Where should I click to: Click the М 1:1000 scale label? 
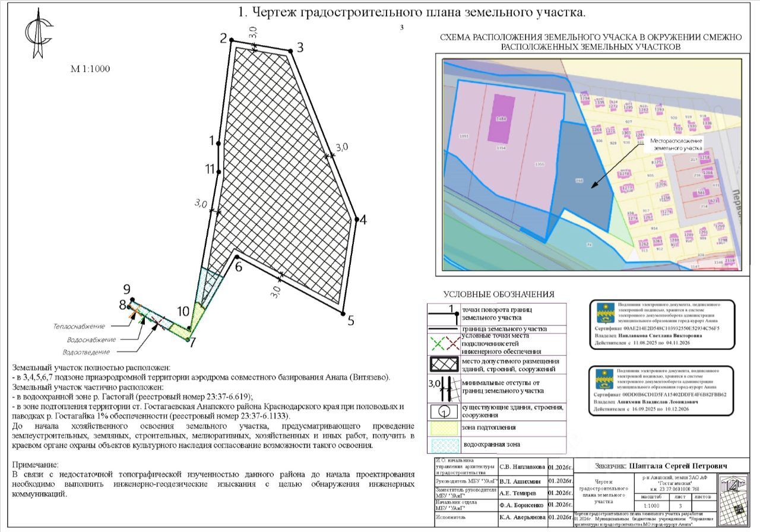[90, 69]
